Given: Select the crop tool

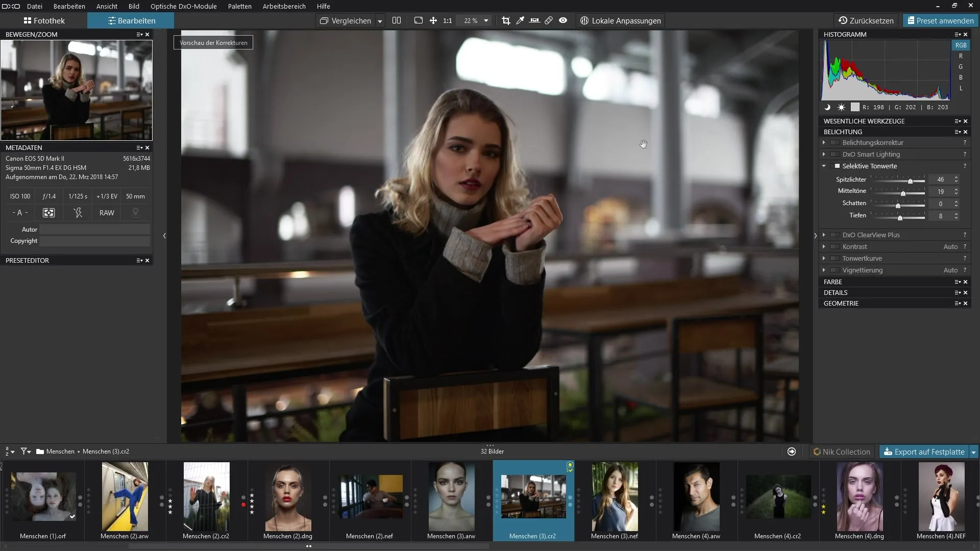Looking at the screenshot, I should coord(506,20).
